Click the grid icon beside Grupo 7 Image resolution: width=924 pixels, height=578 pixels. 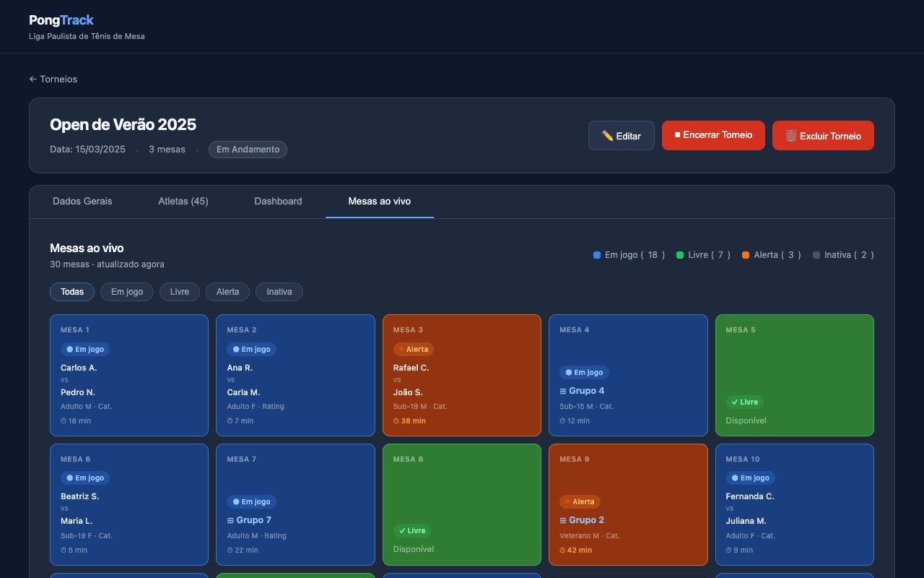230,520
